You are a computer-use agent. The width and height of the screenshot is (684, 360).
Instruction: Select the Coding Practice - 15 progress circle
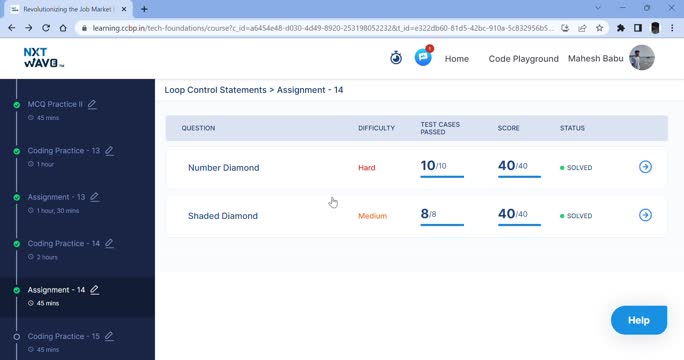(17, 336)
